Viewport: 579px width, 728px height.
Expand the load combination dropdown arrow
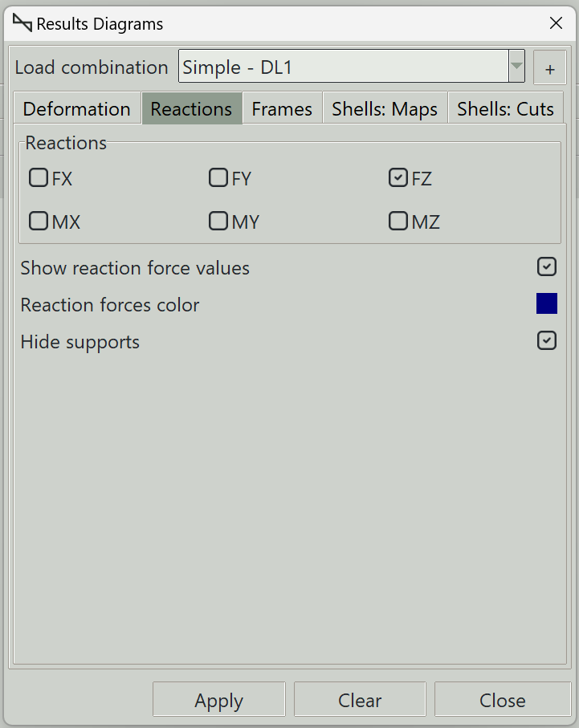[516, 66]
